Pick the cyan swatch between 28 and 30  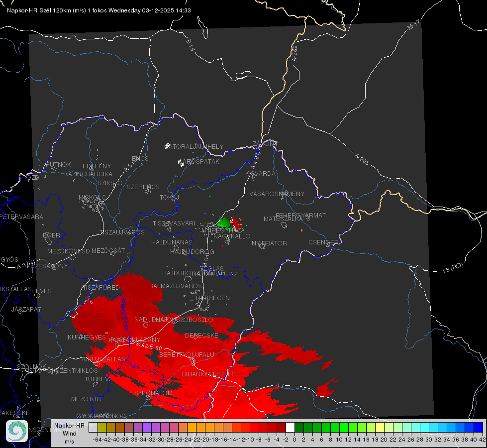point(425,427)
